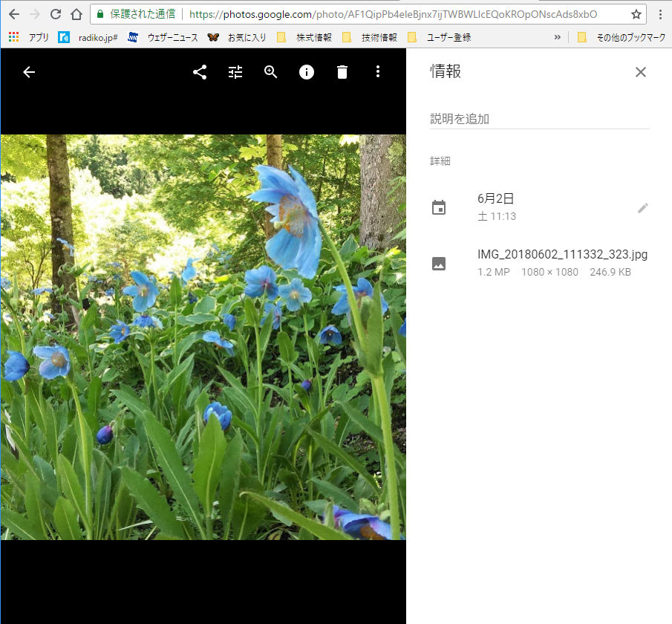Click the 説明を追加 description field
Viewport: 672px width, 624px height.
click(x=539, y=119)
